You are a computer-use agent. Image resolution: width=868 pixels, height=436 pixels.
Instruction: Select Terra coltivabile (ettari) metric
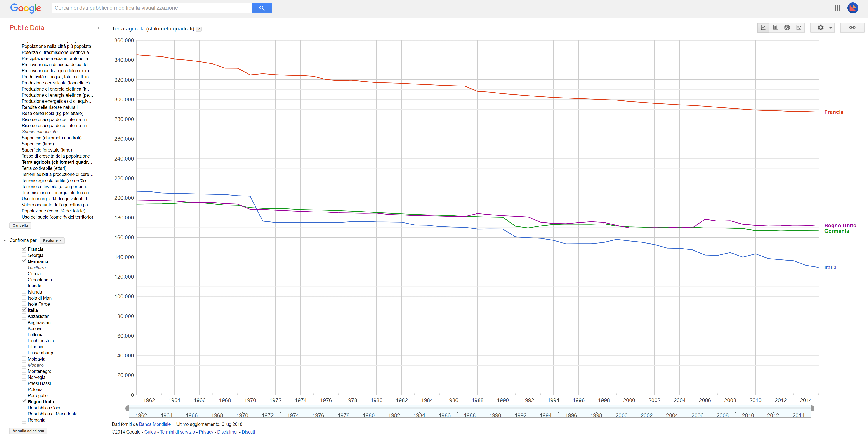click(x=44, y=168)
